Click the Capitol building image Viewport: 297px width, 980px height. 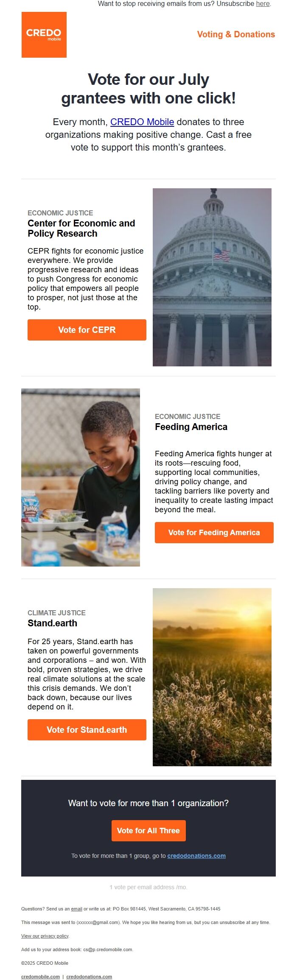click(x=212, y=277)
